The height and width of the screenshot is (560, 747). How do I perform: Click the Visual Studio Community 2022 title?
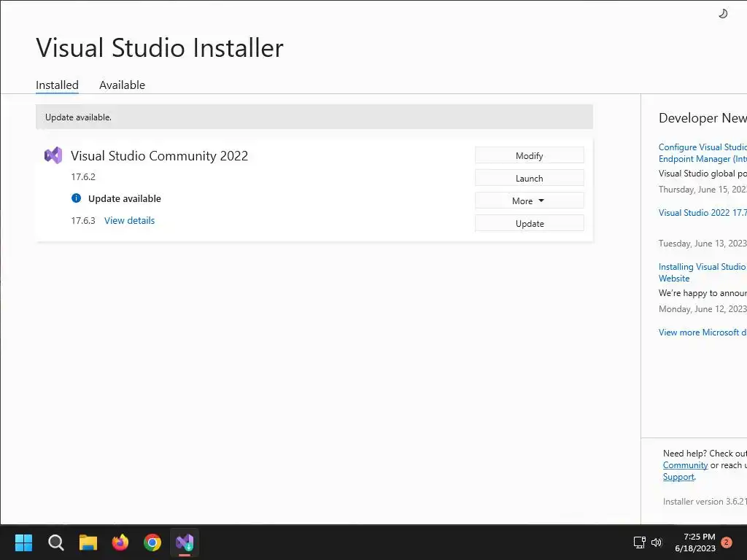click(x=160, y=156)
